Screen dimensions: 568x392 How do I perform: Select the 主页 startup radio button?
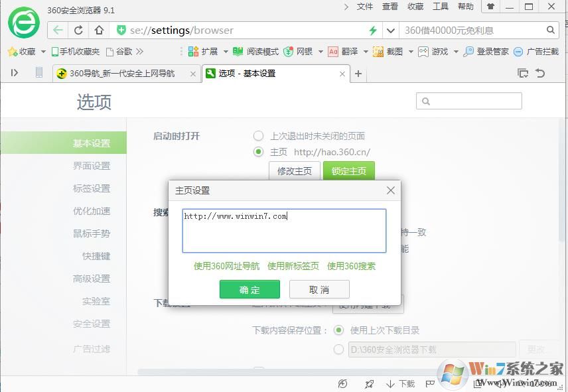tap(259, 152)
